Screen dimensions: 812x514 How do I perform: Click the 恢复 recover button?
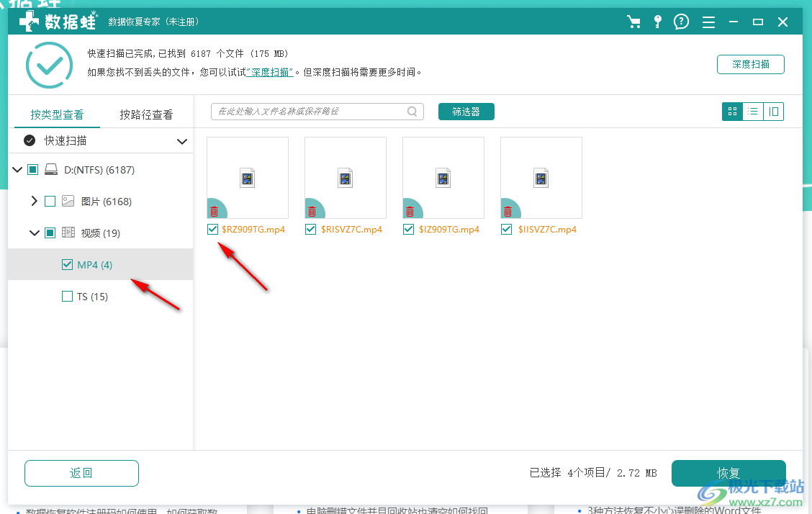[728, 473]
